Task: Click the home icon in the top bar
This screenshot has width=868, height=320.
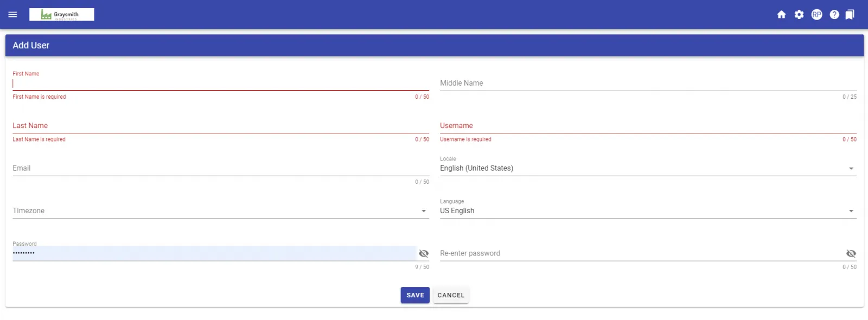Action: coord(781,15)
